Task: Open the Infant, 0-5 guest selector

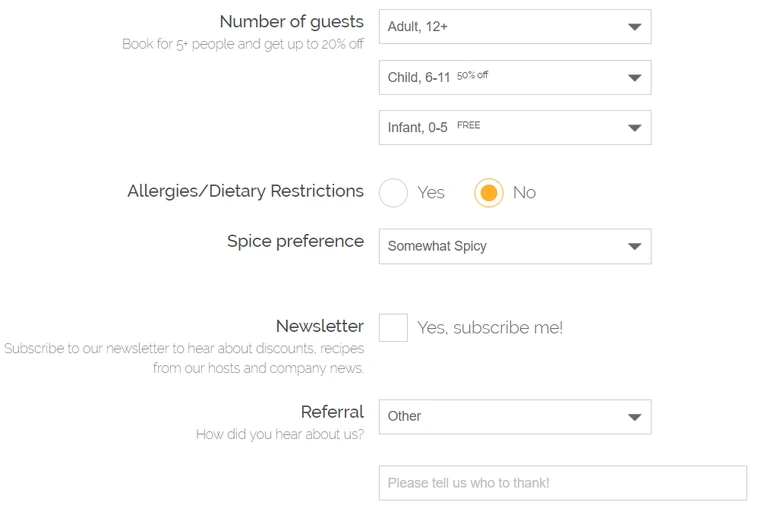Action: (500, 128)
